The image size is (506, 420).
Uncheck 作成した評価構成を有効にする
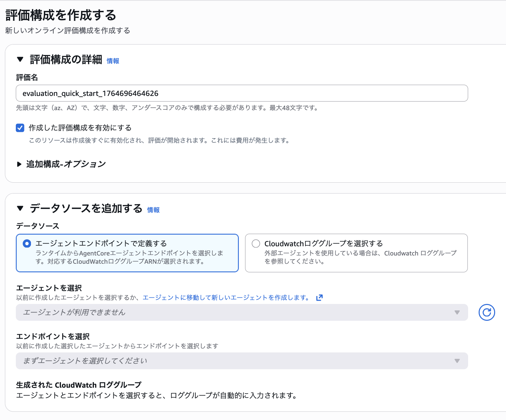coord(20,128)
